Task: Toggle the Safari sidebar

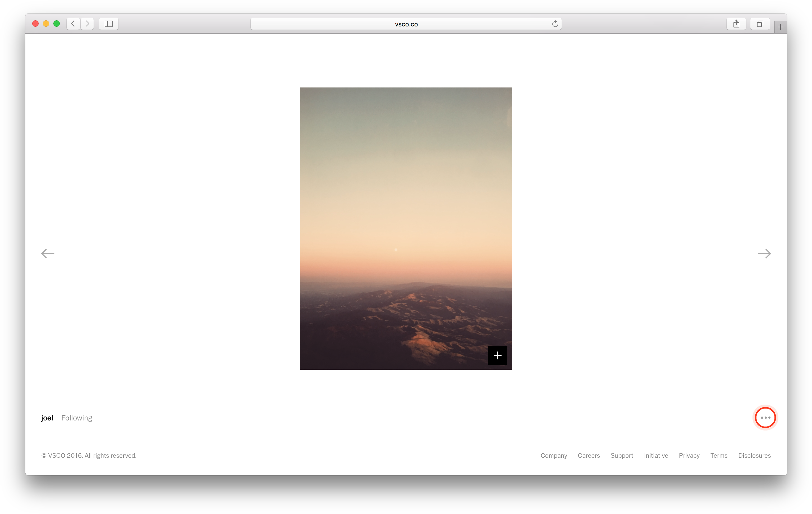Action: 109,24
